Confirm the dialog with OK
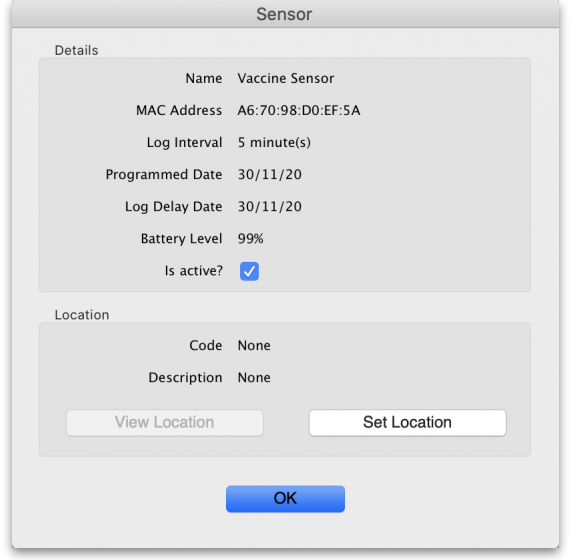 [285, 498]
